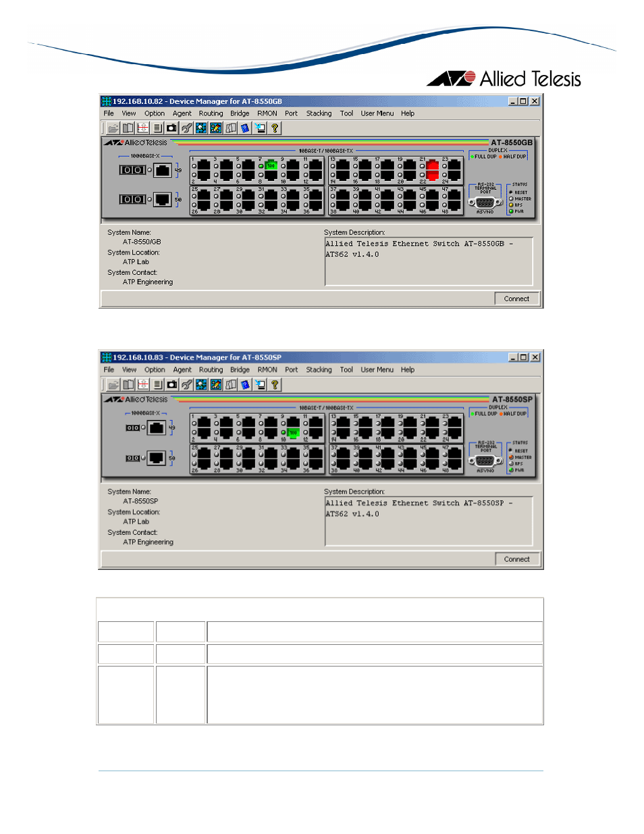
Task: Open the Stacking menu in the AT-8550GB window
Action: click(319, 113)
